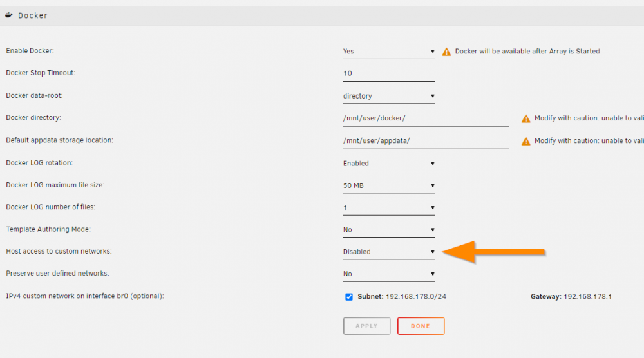Click 'Modify with caution' text beside appdata location
The height and width of the screenshot is (358, 644).
pos(589,141)
